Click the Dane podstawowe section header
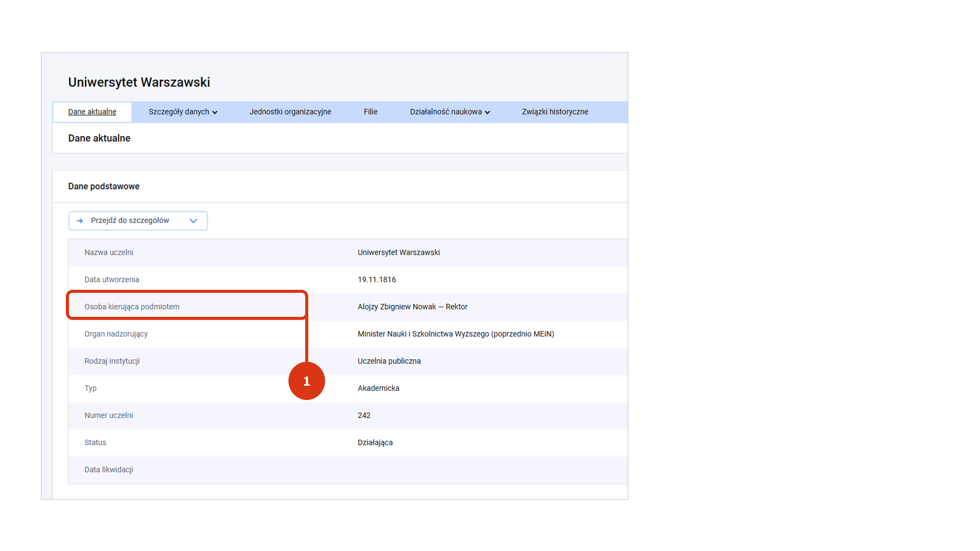Image resolution: width=980 pixels, height=551 pixels. tap(104, 186)
